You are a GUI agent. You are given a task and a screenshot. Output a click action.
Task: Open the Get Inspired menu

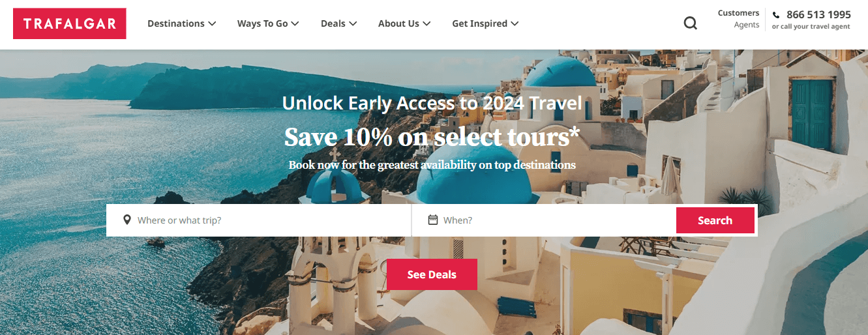click(485, 23)
